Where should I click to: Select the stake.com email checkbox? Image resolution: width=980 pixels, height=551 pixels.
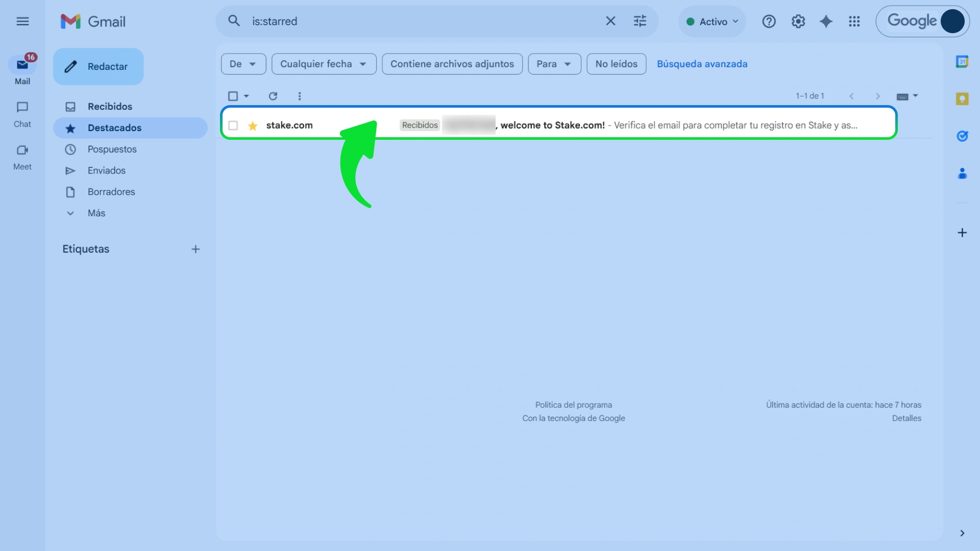click(x=233, y=125)
